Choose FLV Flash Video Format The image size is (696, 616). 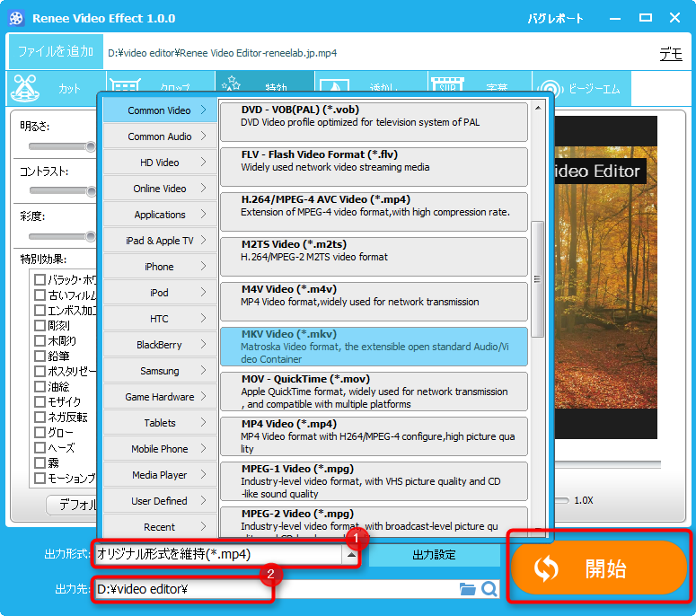coord(374,166)
